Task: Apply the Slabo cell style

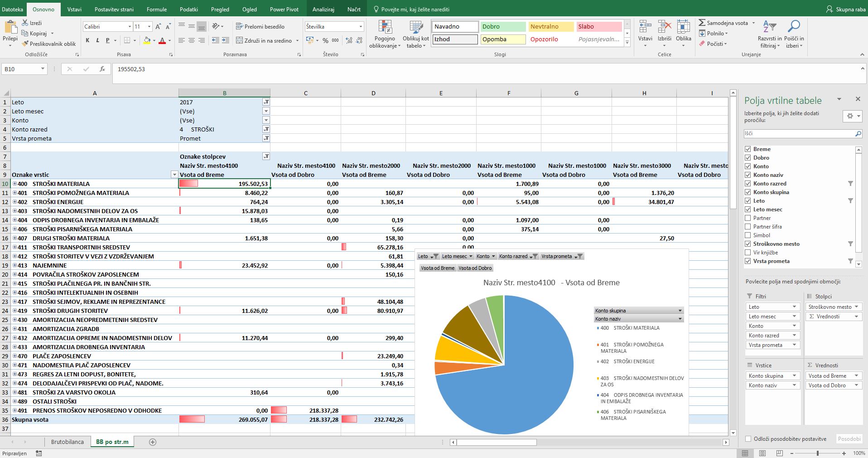Action: tap(599, 27)
